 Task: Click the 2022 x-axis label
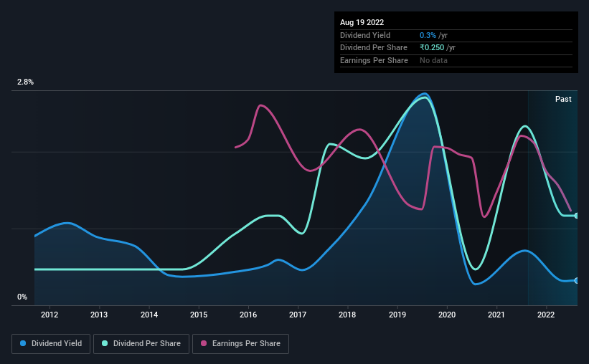tap(546, 315)
